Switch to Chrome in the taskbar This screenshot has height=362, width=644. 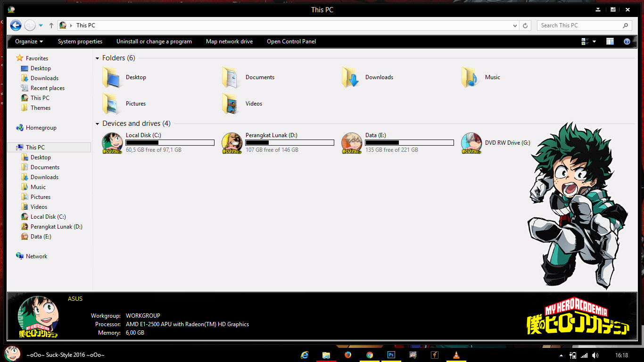pyautogui.click(x=370, y=355)
